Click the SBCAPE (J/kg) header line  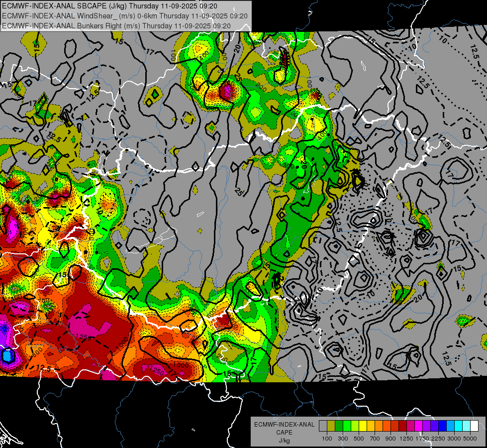click(x=109, y=6)
